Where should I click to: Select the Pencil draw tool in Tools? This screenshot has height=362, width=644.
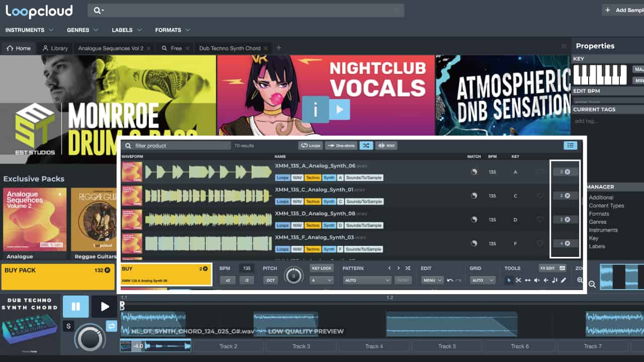click(563, 281)
